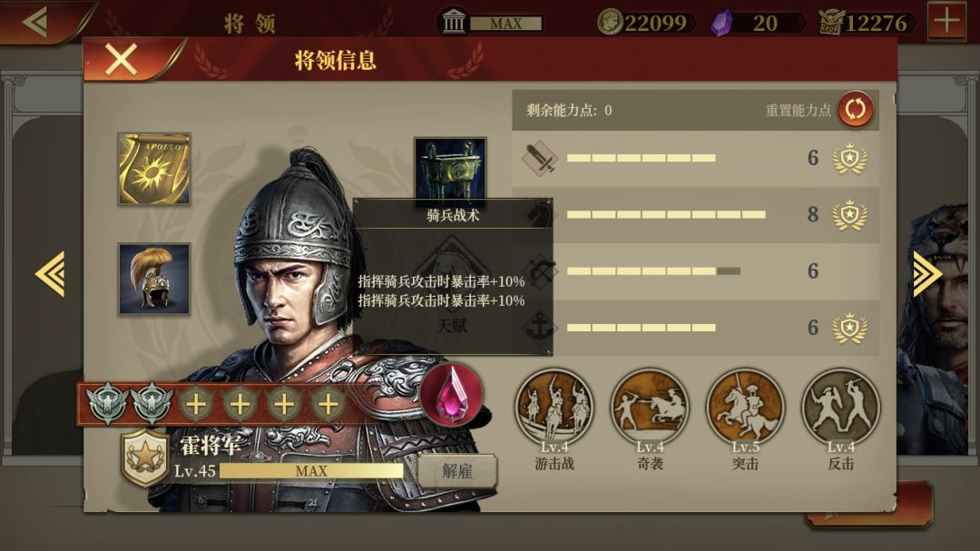Dismiss the general using 解雇 button
The height and width of the screenshot is (551, 980).
[x=456, y=471]
